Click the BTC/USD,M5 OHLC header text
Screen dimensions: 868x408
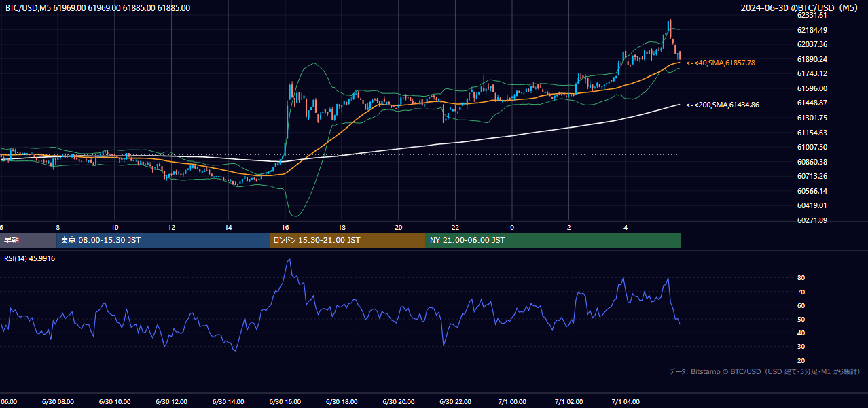pos(98,8)
